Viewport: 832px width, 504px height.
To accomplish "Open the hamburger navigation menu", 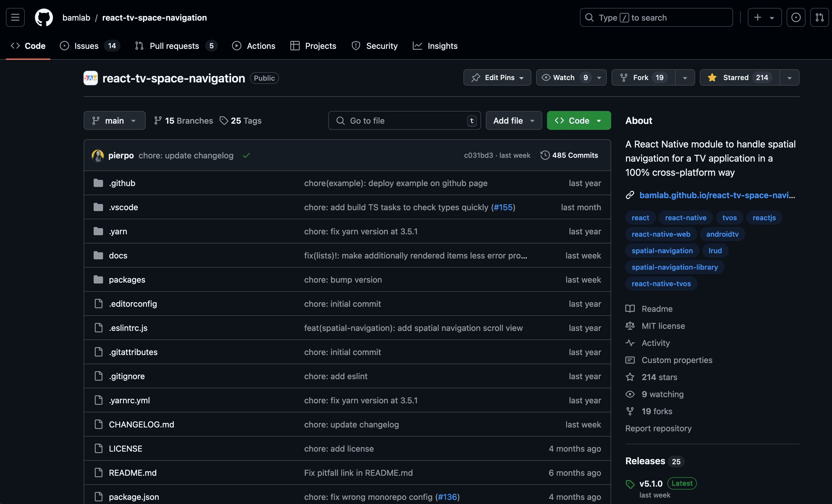I will (x=15, y=18).
